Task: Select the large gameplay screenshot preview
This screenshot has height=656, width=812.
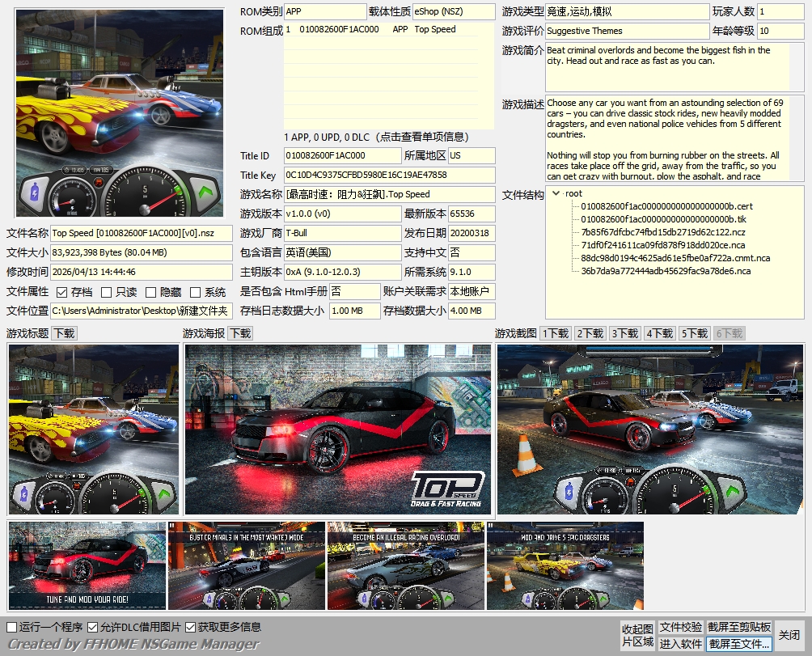Action: 650,429
